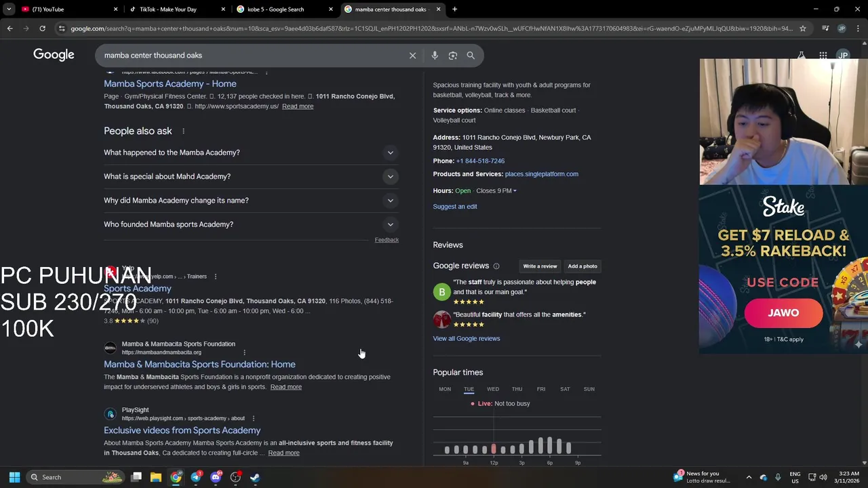Switch to the TikTok - Make Your Day tab

176,9
